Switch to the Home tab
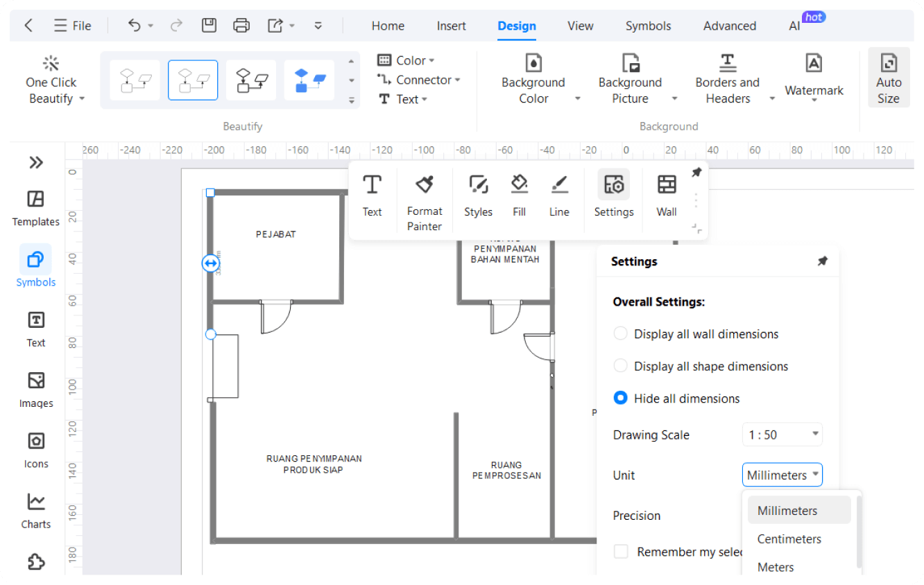 388,26
